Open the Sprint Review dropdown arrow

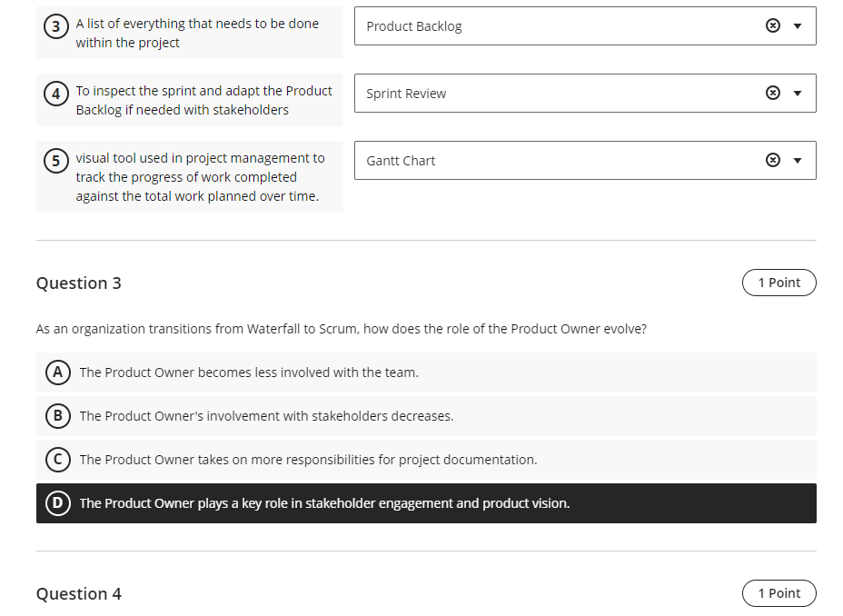pos(798,93)
